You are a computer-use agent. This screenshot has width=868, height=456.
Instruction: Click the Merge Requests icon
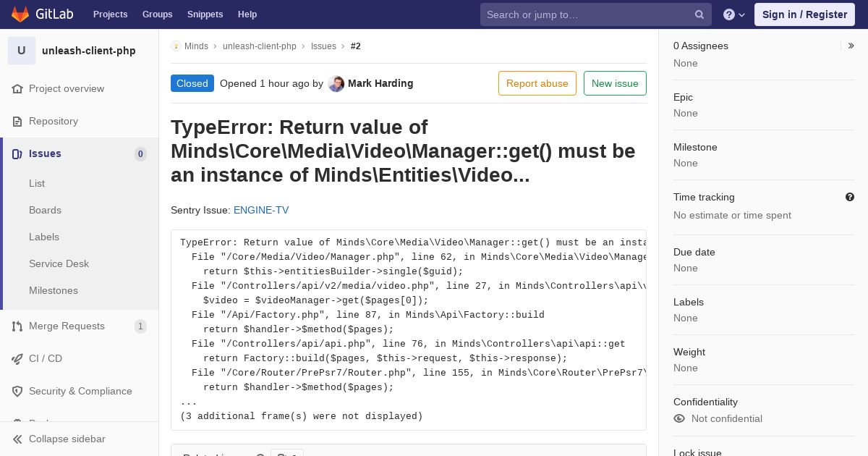[x=17, y=326]
